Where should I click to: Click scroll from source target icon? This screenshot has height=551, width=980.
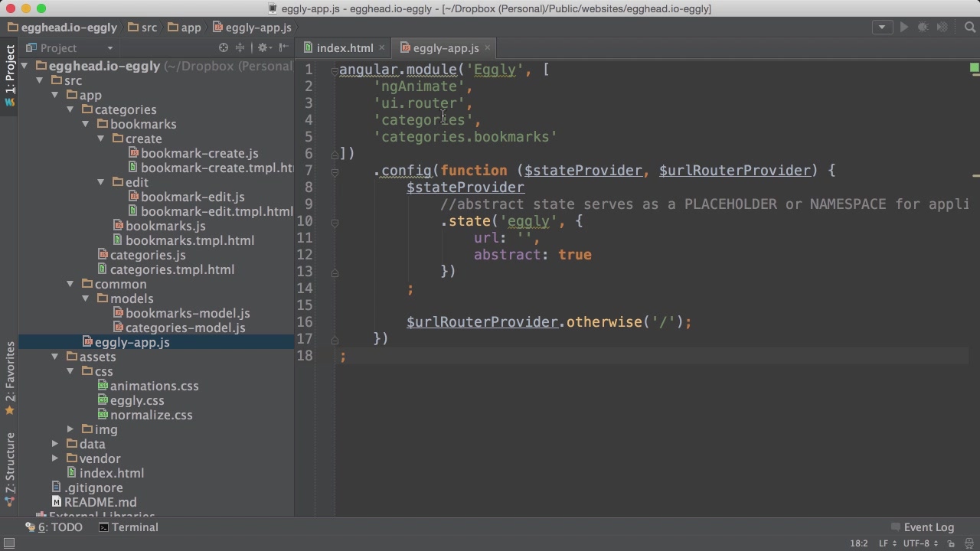(x=224, y=47)
